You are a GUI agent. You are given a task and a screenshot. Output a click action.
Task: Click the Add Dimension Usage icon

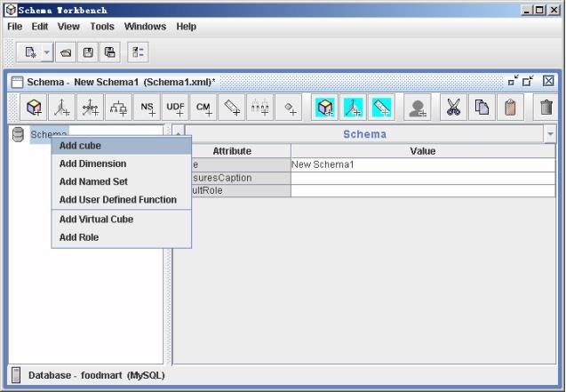[90, 108]
